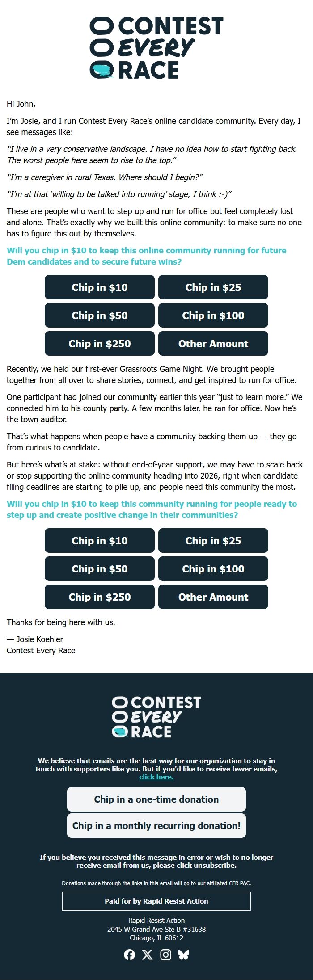This screenshot has height=980, width=313.
Task: Select 'Other Amount' in the second button group
Action: coord(213,597)
